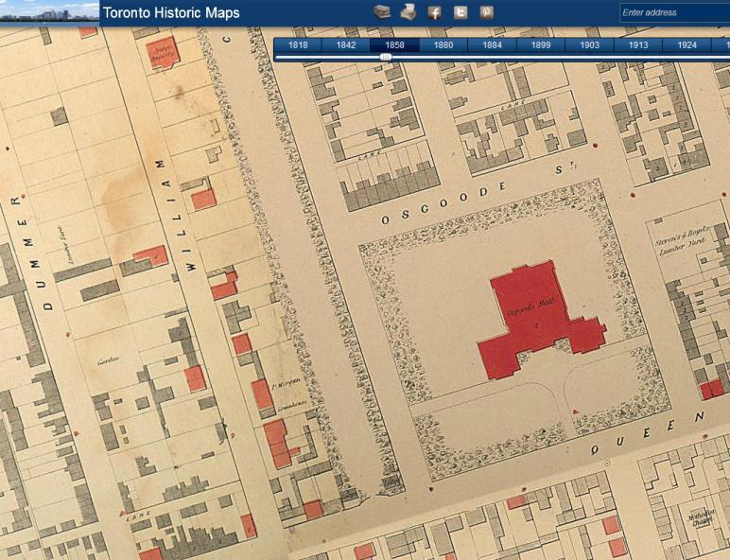Display the 1913 map
730x560 pixels.
tap(638, 44)
